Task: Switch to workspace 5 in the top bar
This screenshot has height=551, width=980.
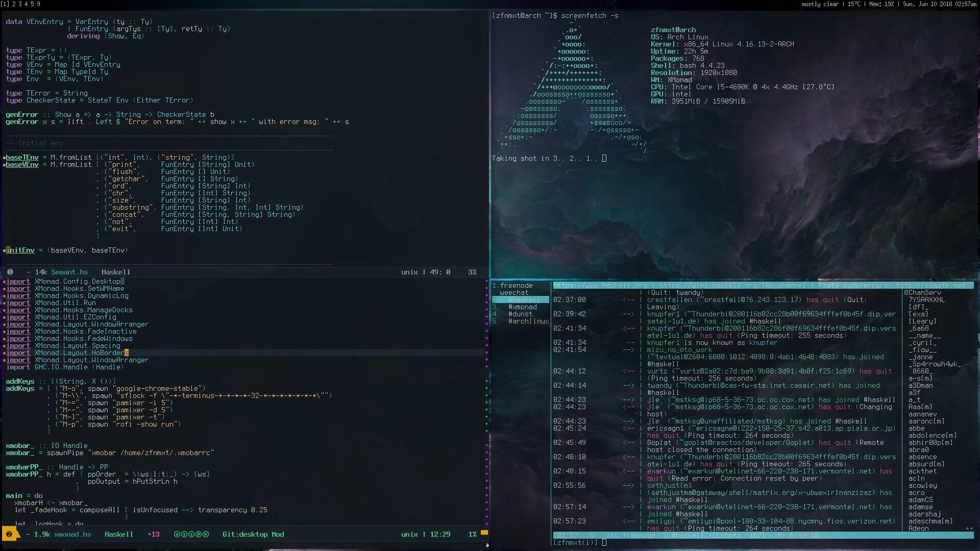Action: point(32,4)
